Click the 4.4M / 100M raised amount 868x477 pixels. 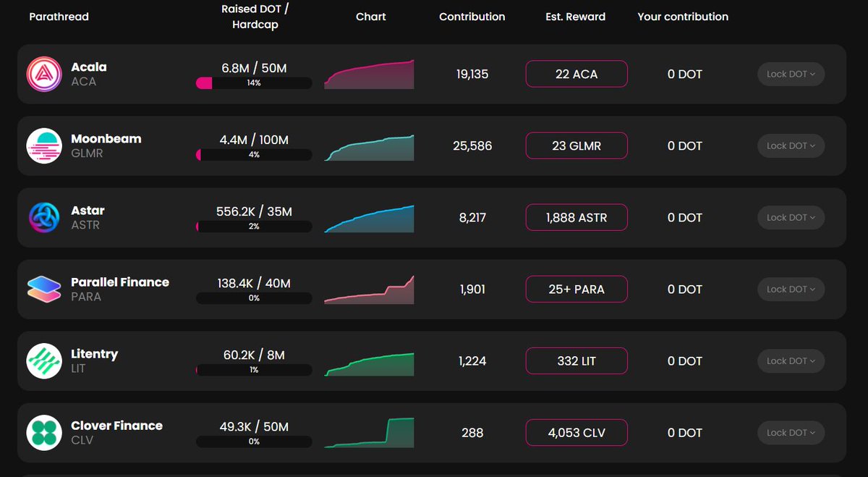click(x=254, y=140)
